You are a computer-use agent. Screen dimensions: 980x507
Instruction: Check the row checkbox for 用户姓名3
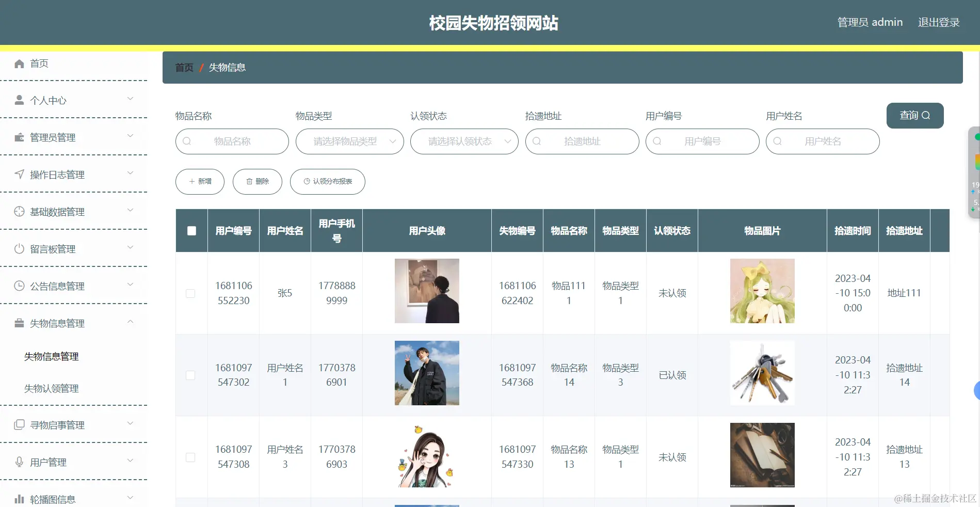(x=190, y=457)
